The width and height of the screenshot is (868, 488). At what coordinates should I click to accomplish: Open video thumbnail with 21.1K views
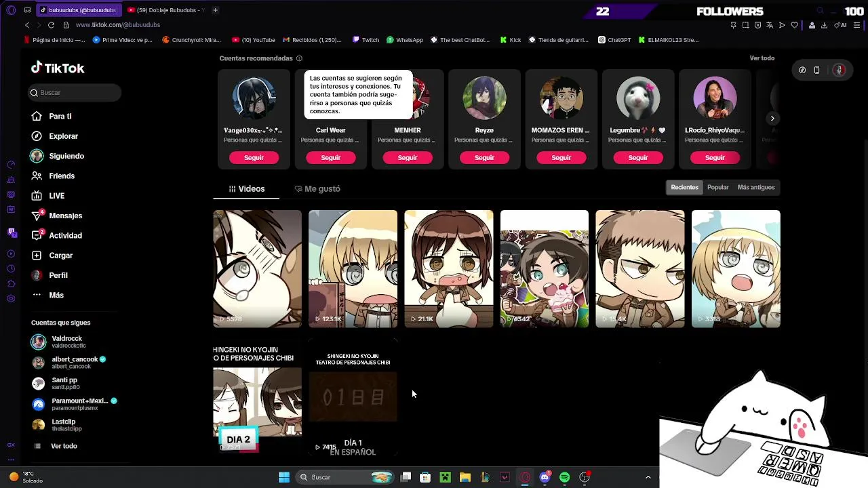449,269
